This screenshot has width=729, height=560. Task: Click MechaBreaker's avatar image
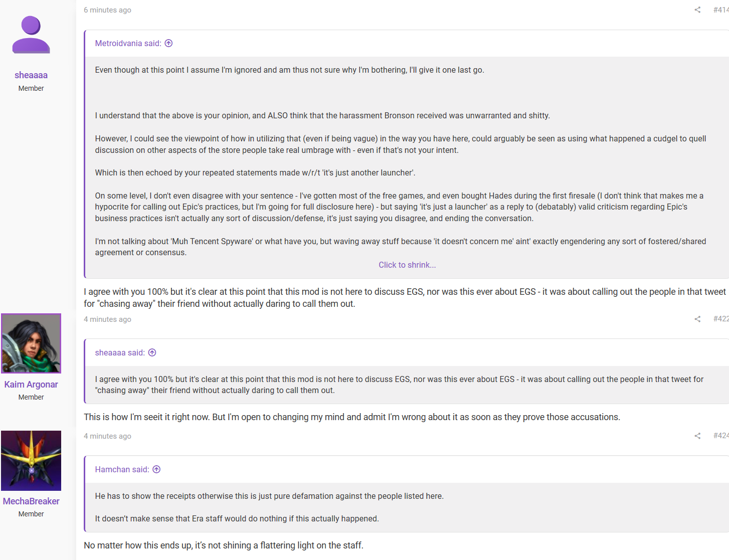31,461
